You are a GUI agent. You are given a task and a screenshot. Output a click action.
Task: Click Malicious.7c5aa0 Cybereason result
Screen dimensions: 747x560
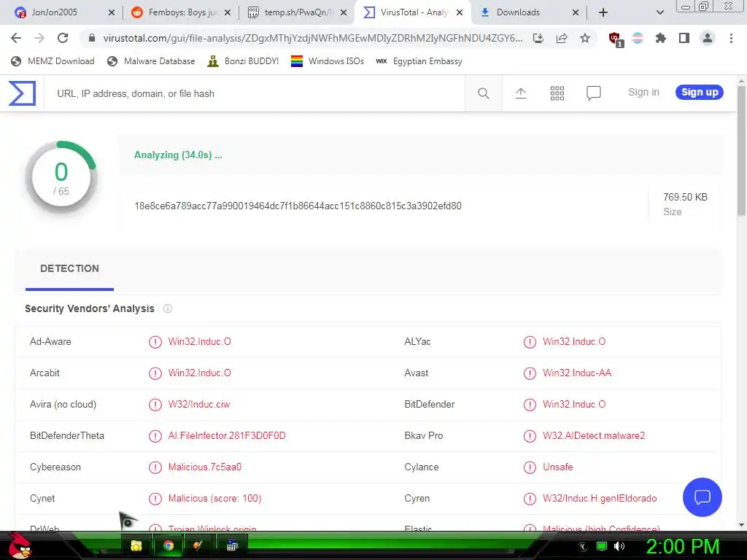click(205, 467)
